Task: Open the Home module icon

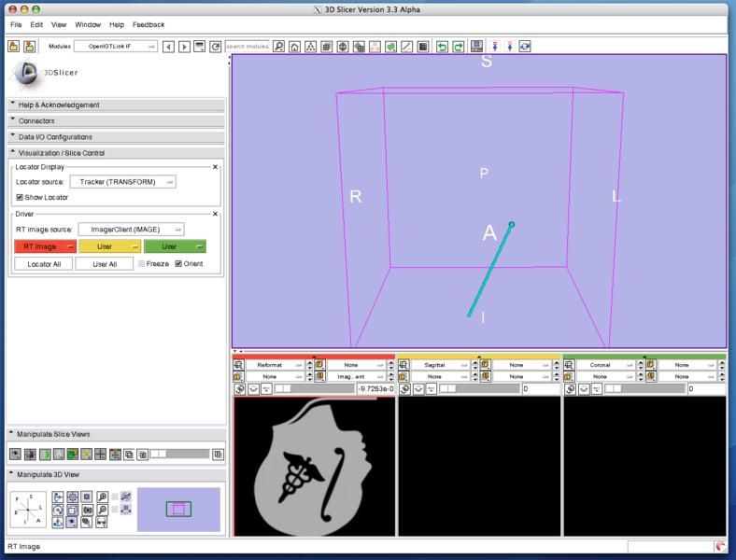Action: [295, 47]
